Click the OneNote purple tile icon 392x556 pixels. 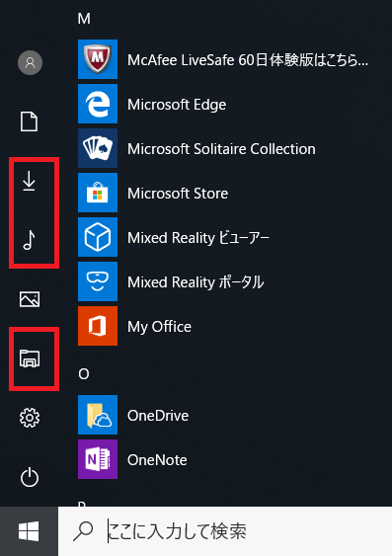(98, 459)
